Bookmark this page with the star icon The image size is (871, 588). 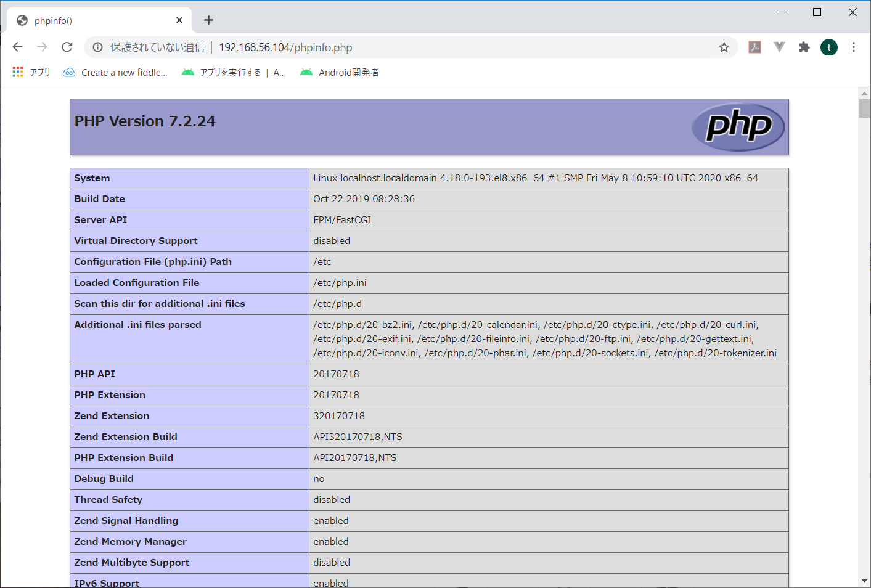[724, 47]
